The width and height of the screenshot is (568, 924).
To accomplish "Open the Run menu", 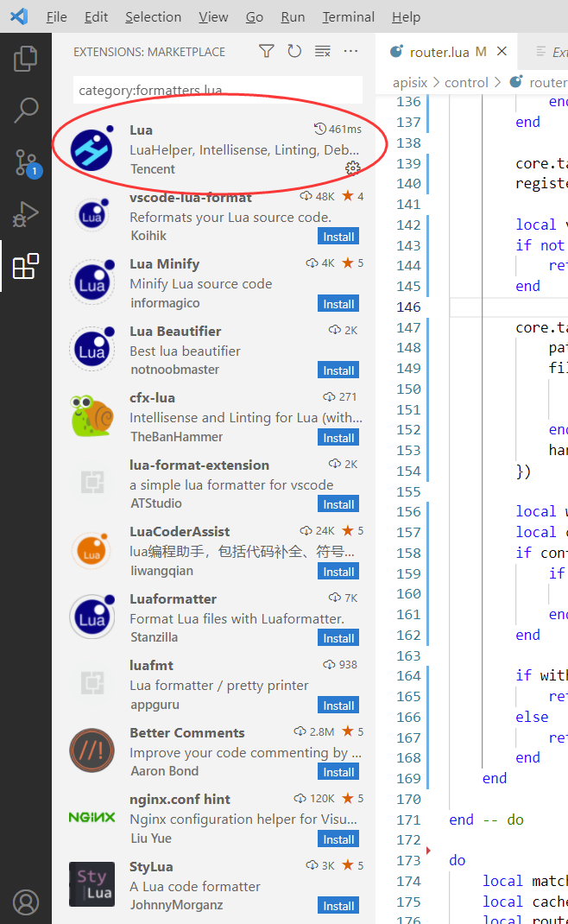I will pos(293,17).
